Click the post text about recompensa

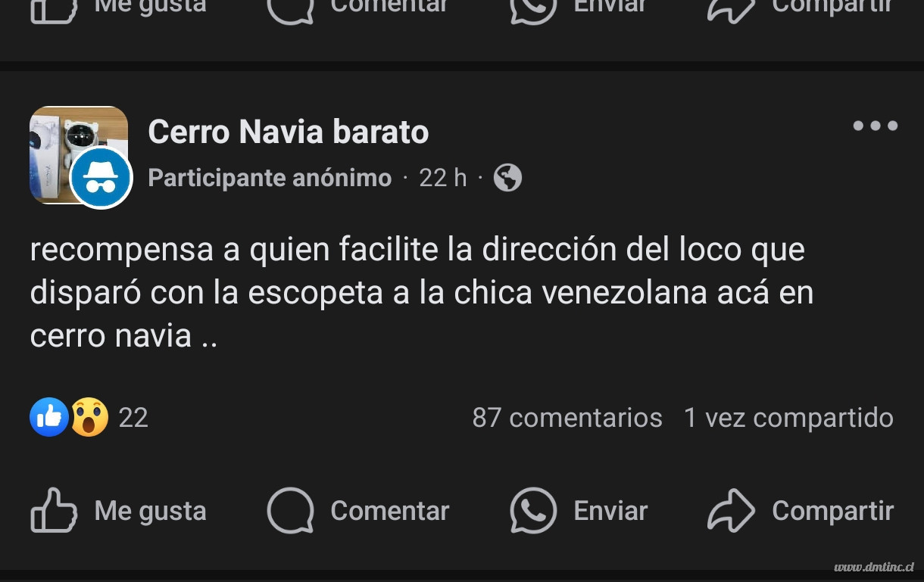pyautogui.click(x=422, y=293)
